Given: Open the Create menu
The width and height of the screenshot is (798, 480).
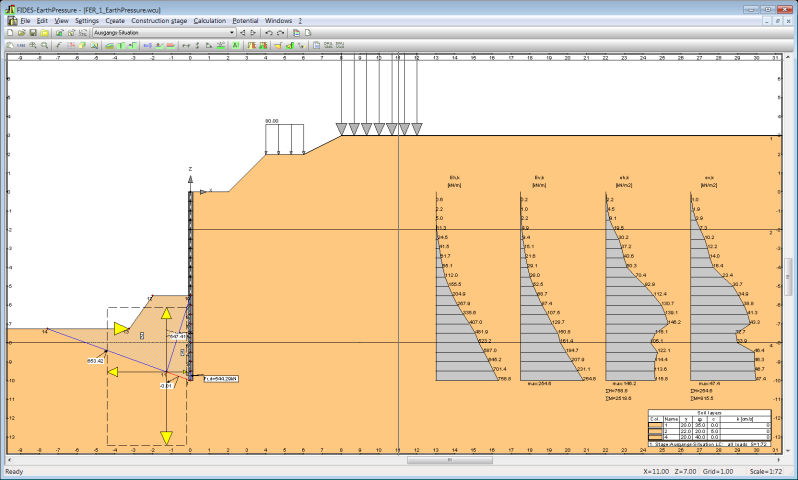Looking at the screenshot, I should [x=115, y=21].
